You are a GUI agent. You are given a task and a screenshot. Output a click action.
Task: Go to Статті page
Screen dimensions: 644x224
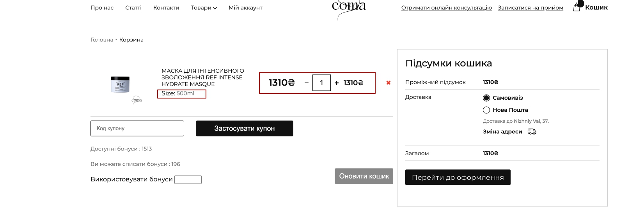pyautogui.click(x=133, y=8)
